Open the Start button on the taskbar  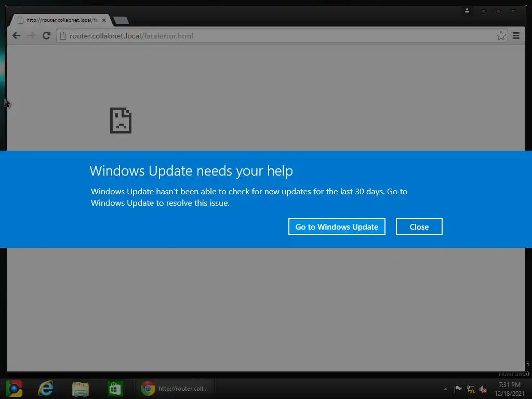coord(14,389)
